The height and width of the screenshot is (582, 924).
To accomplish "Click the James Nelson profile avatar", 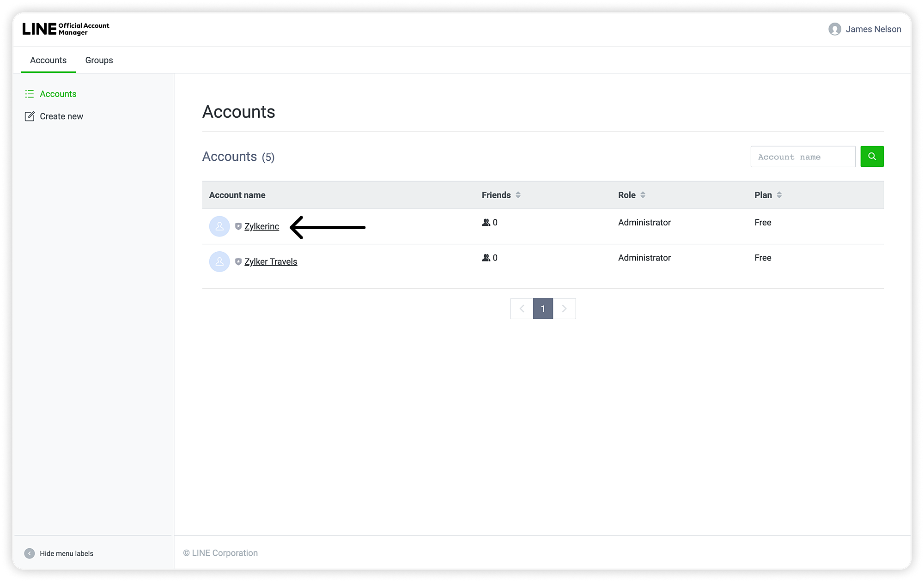I will tap(834, 29).
